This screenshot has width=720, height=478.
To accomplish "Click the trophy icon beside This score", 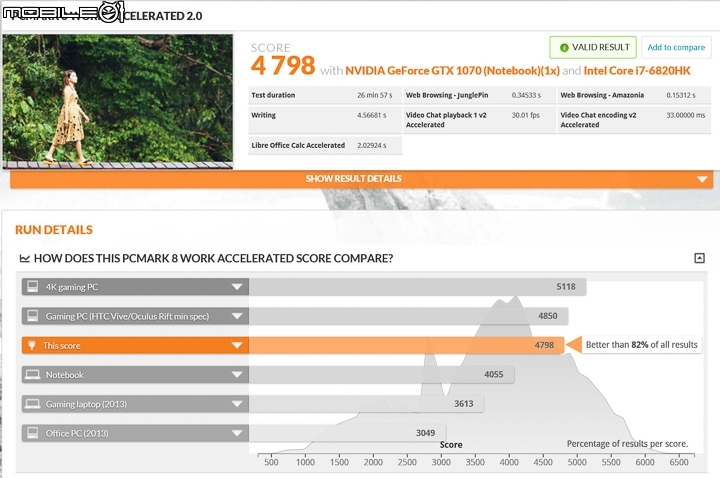I will tap(32, 345).
